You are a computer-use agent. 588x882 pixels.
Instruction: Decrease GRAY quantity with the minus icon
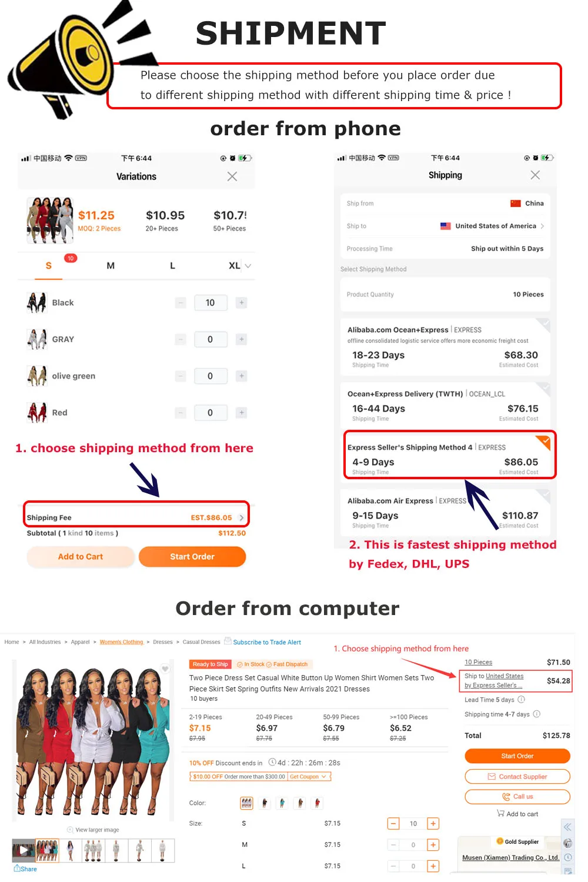coord(181,339)
